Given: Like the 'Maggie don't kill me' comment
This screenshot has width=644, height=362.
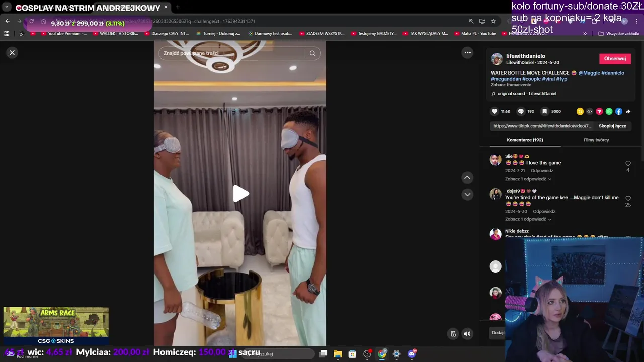Looking at the screenshot, I should click(628, 199).
